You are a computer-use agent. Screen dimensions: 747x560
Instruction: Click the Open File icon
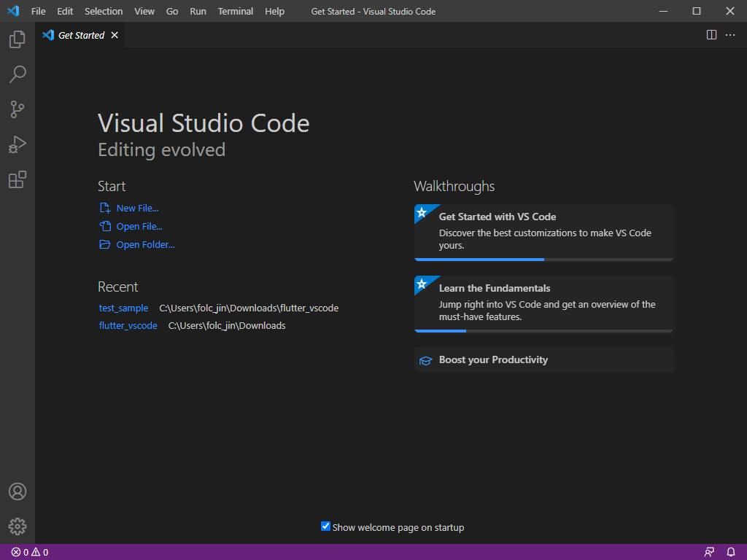(x=105, y=226)
